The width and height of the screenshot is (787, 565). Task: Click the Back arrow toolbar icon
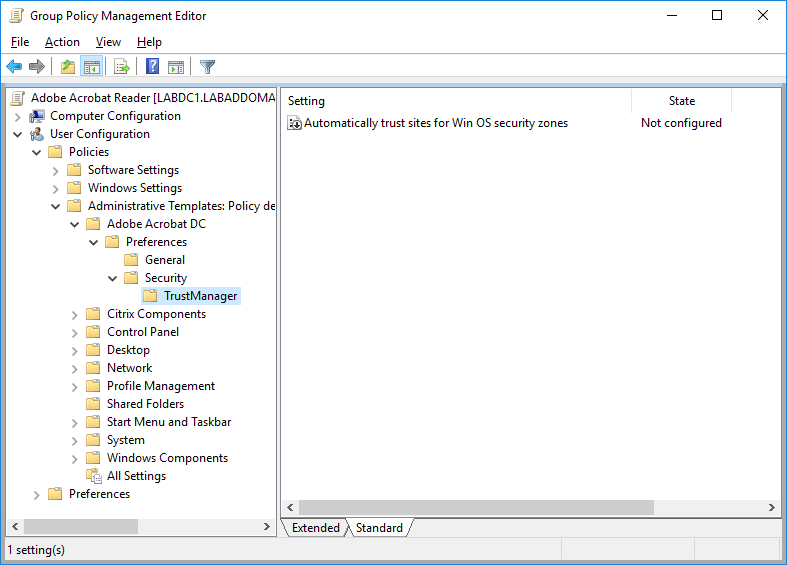point(14,67)
